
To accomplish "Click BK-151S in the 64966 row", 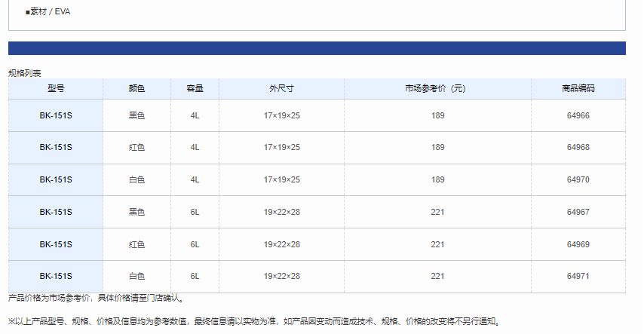I will point(56,115).
